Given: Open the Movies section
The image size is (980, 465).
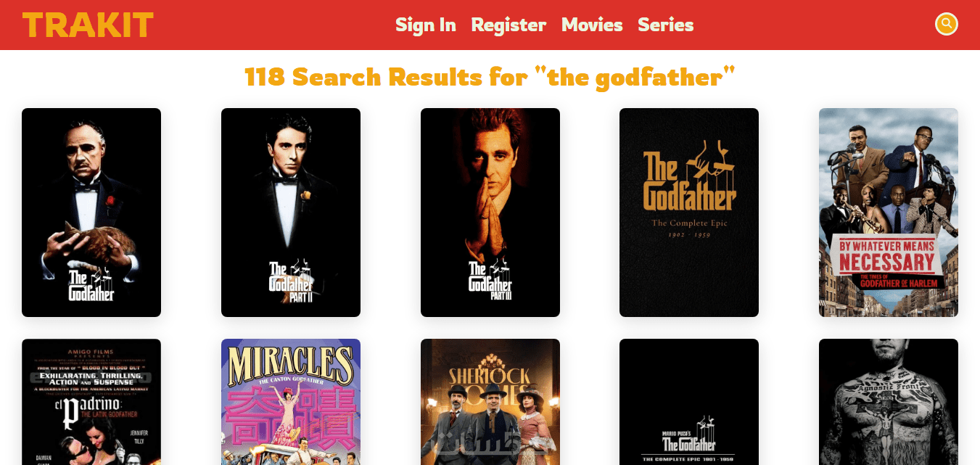Looking at the screenshot, I should [592, 25].
